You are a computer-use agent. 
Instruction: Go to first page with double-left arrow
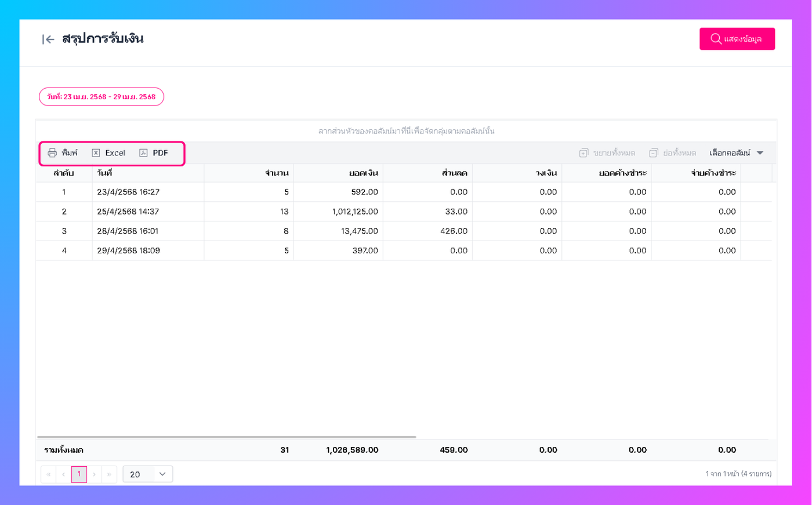coord(49,474)
